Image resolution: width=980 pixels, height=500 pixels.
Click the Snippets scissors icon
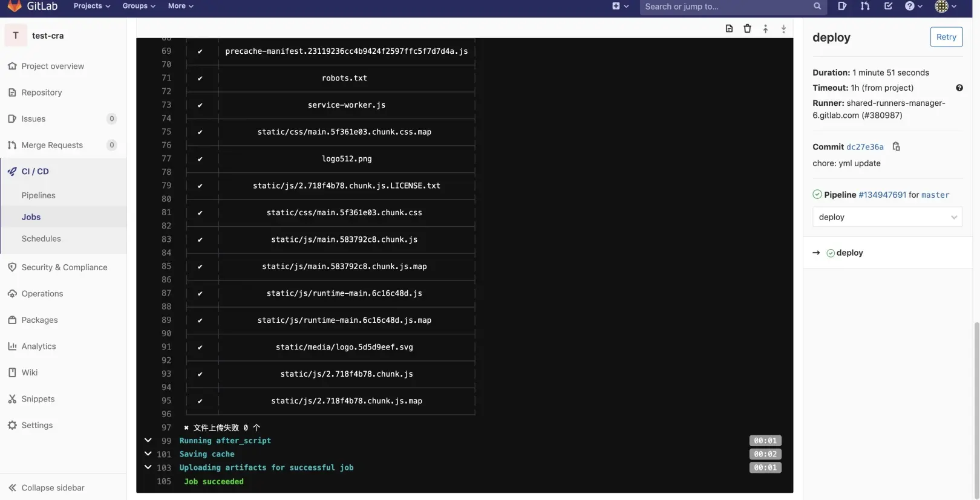click(12, 399)
